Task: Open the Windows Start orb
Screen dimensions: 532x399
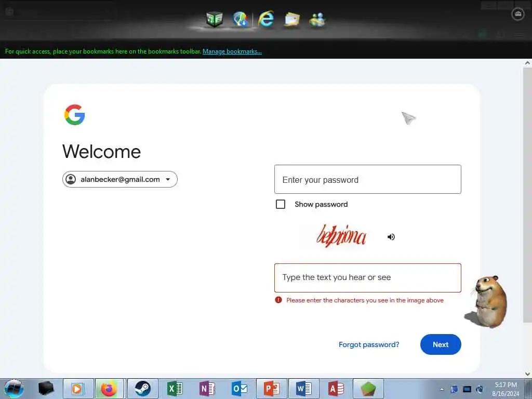Action: point(14,389)
